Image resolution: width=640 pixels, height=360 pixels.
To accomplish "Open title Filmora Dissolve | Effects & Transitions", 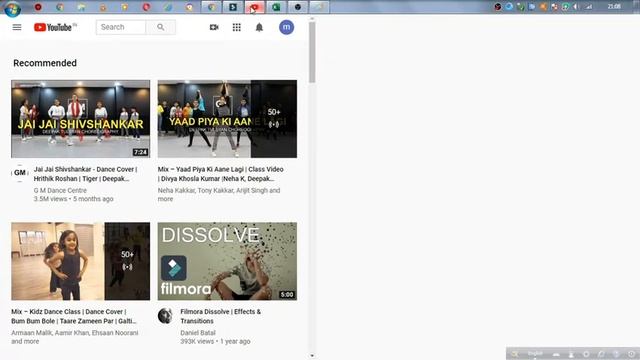I will 221,316.
